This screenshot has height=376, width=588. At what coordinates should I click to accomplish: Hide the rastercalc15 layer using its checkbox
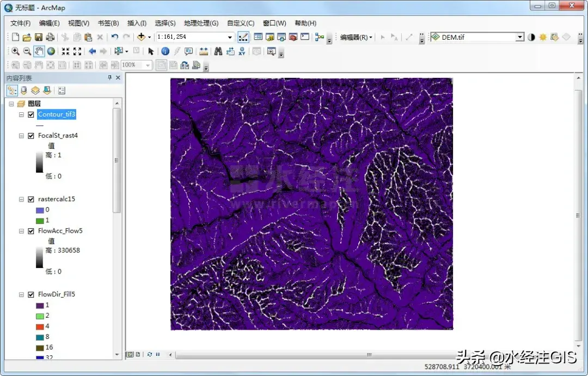pyautogui.click(x=31, y=199)
